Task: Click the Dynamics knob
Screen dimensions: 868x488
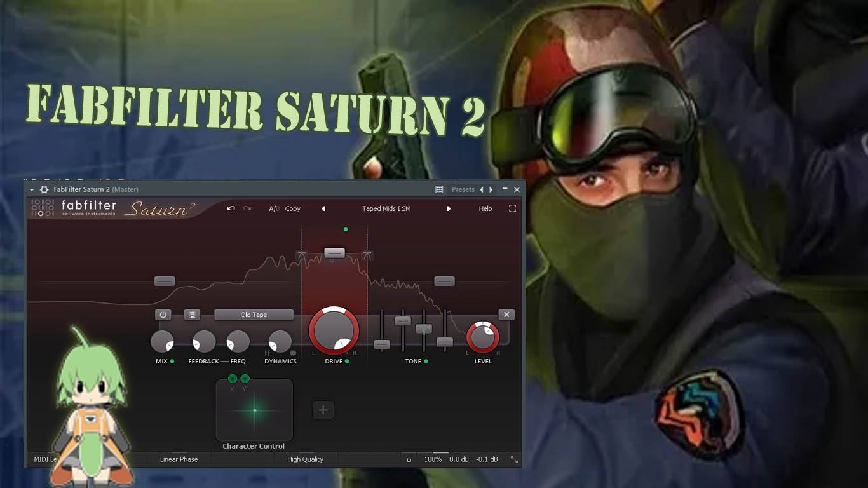Action: click(280, 342)
